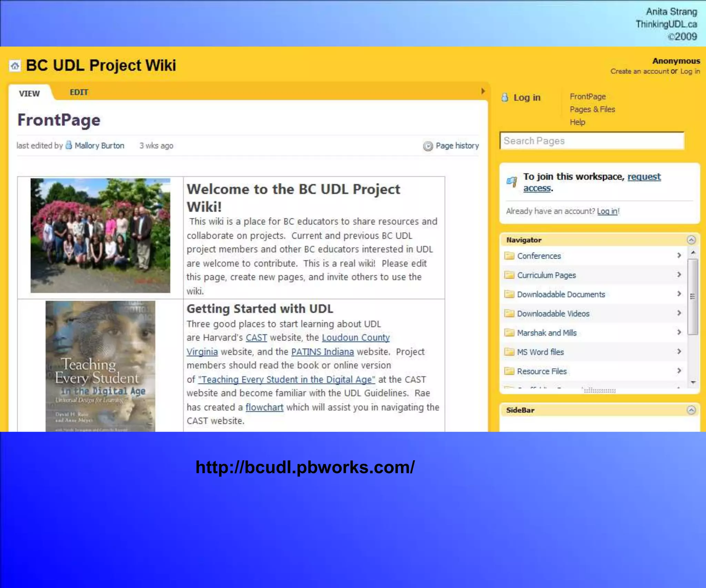Expand the Downloadable Videos arrow
The width and height of the screenshot is (706, 588).
click(x=679, y=313)
